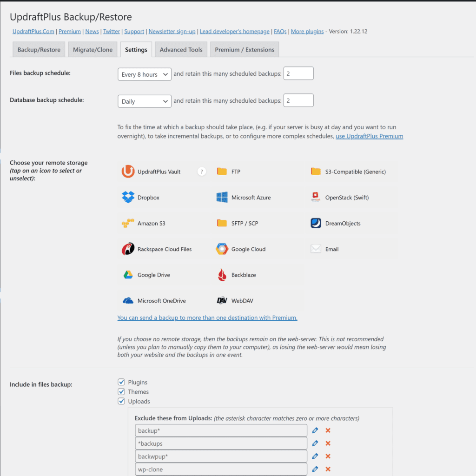Pick the Rackspace Cloud Files icon
The width and height of the screenshot is (476, 476).
128,249
